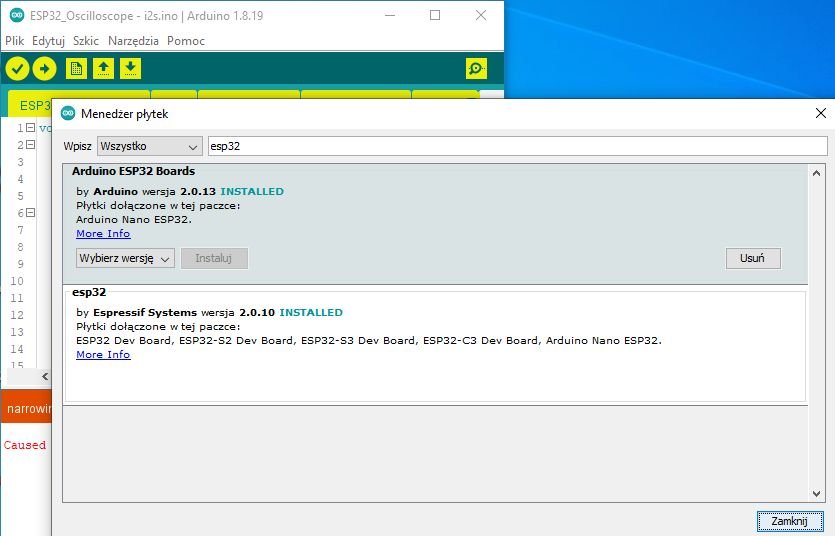This screenshot has height=536, width=835.
Task: Collapse the code fold on line 2
Action: coord(30,145)
